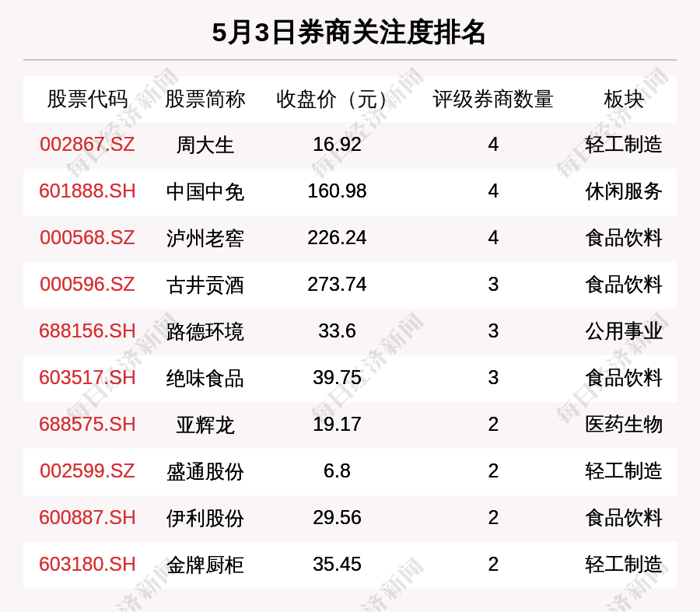Click stock name 金牌厨柜
Image resolution: width=700 pixels, height=612 pixels.
coord(205,565)
